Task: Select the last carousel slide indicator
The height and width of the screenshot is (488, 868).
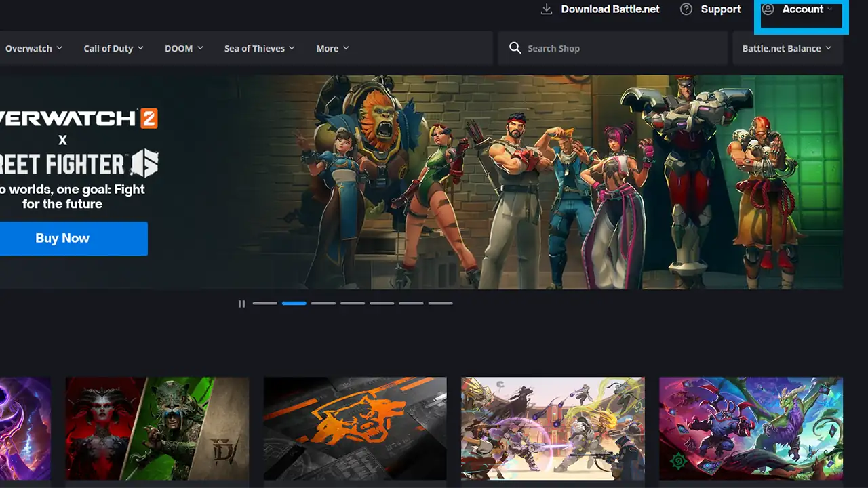Action: (x=440, y=304)
